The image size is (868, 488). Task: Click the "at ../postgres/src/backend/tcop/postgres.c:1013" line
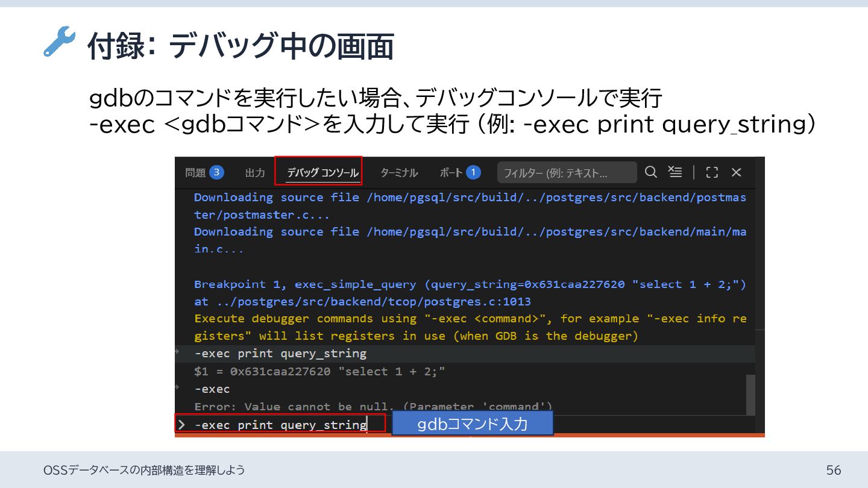pos(362,301)
